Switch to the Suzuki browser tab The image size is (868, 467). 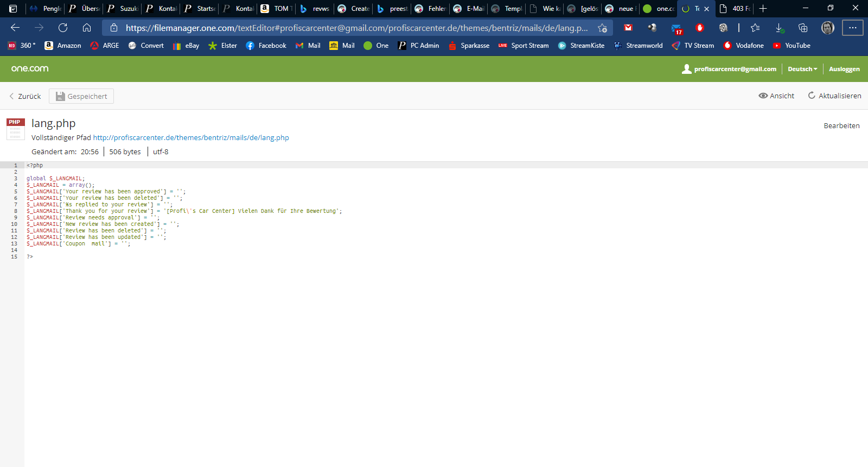(123, 8)
